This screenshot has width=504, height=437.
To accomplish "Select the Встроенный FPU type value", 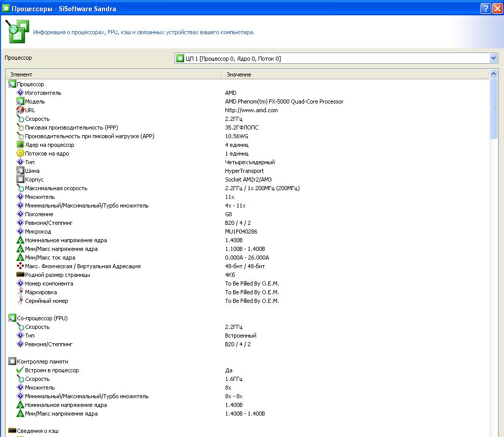I will [241, 336].
